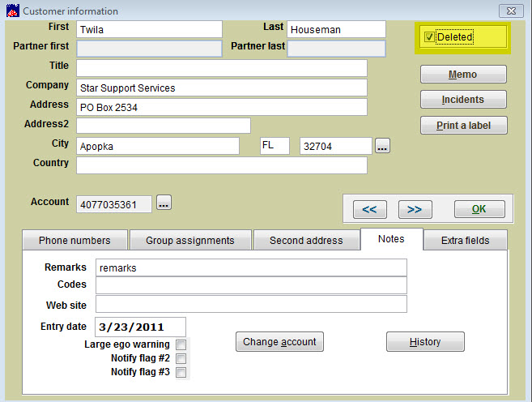Viewport: 532px width, 402px height.
Task: Uncheck the Deleted checkbox
Action: click(429, 36)
